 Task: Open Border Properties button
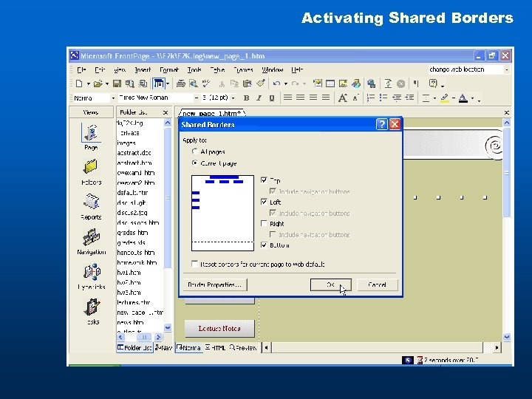click(215, 284)
